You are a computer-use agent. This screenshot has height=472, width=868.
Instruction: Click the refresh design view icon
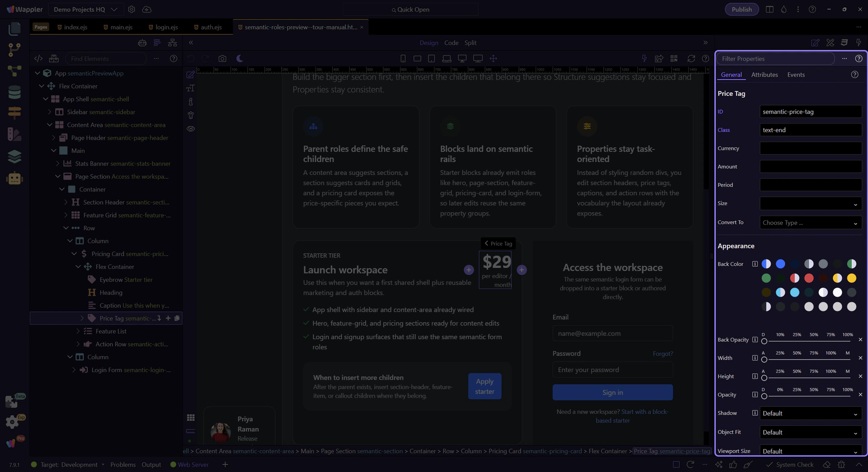tap(691, 58)
